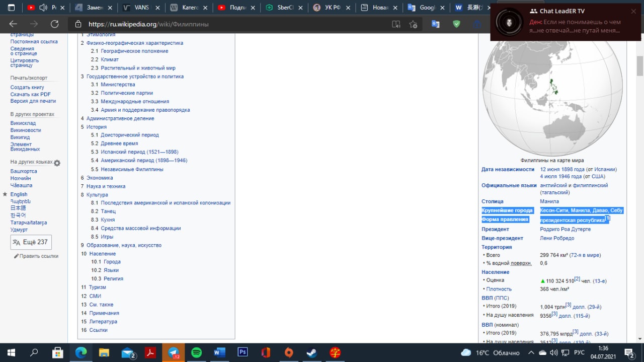Open Adobe Acrobat from taskbar
The image size is (644, 362).
click(150, 352)
